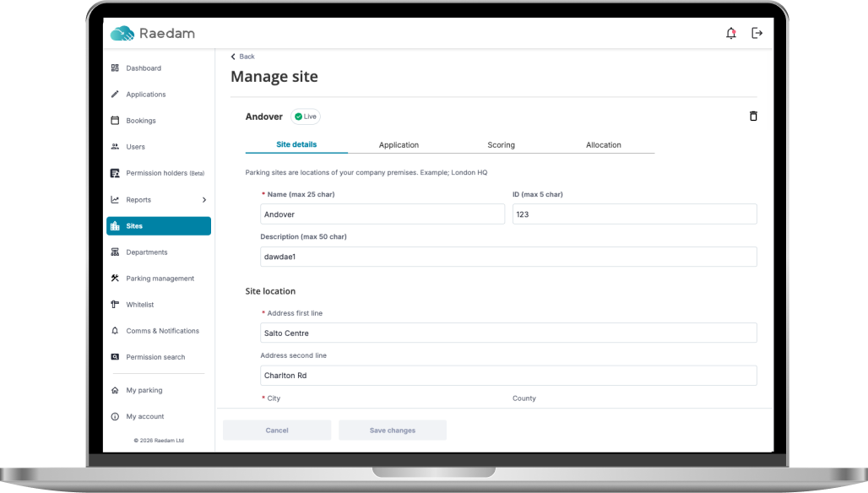Switch to the Scoring tab
Viewport: 868px width, 493px height.
click(501, 145)
